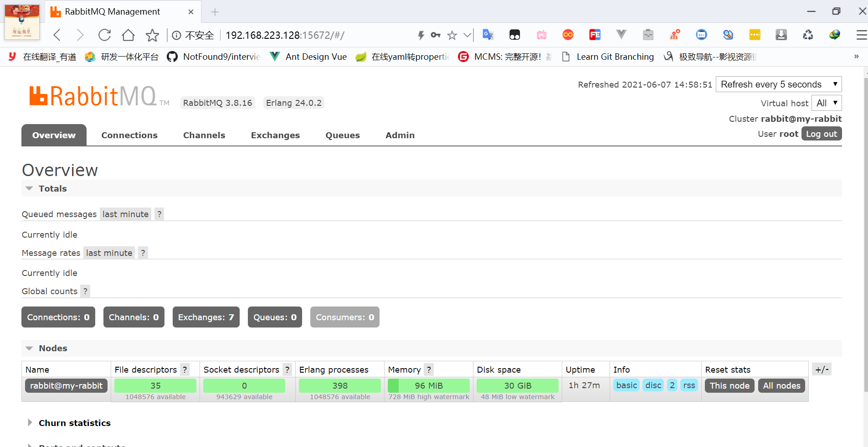Click the browser URL address field

[x=317, y=35]
